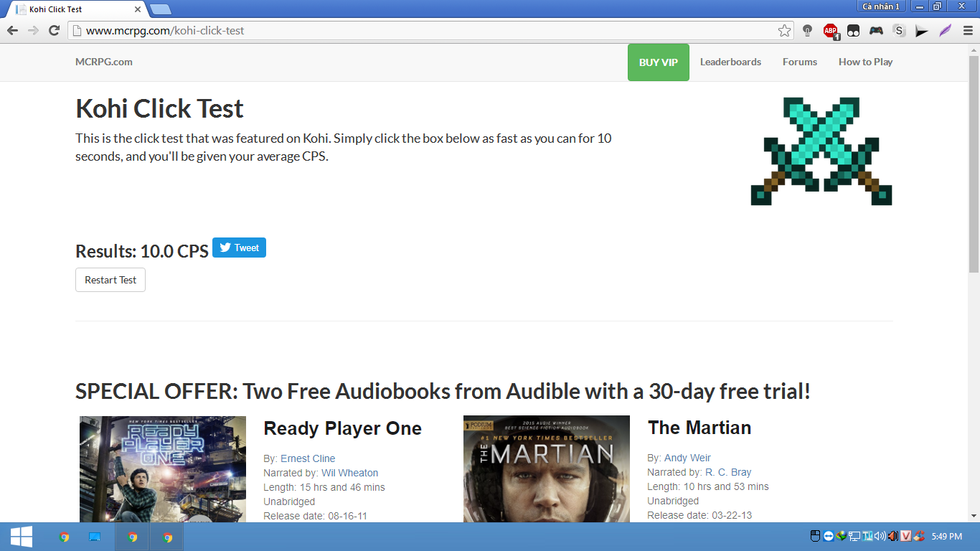Go to MCRPG.com home link

[x=104, y=62]
